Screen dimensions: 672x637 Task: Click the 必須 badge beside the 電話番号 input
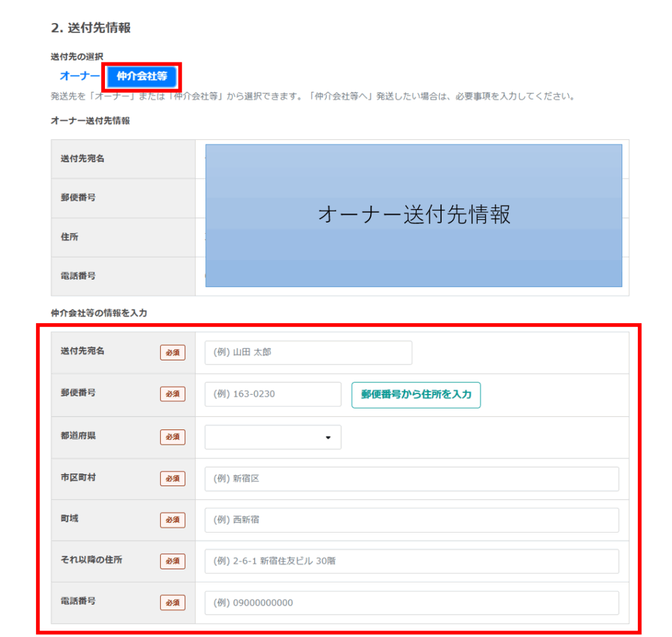pyautogui.click(x=173, y=603)
